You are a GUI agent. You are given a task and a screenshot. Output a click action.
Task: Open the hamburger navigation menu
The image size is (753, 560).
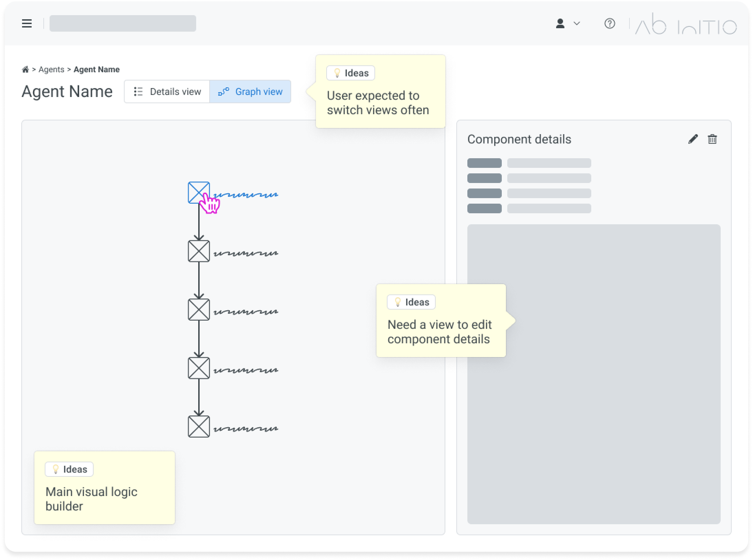pyautogui.click(x=27, y=23)
